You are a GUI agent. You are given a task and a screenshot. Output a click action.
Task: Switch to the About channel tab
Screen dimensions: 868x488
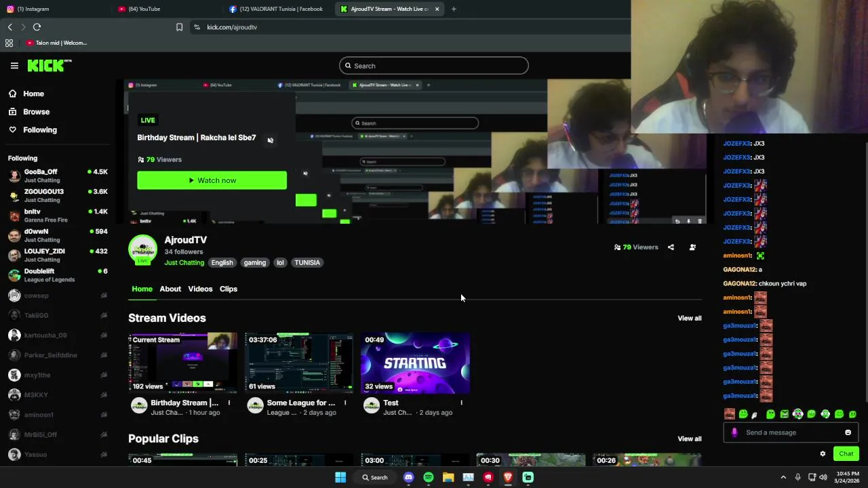point(170,289)
